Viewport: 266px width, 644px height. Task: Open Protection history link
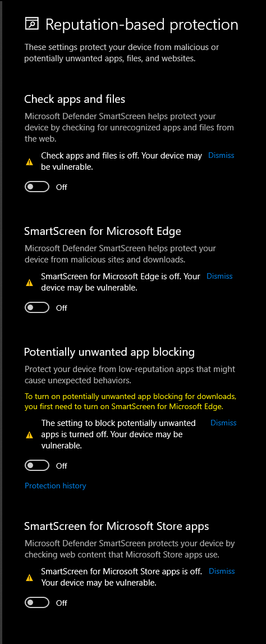point(56,486)
